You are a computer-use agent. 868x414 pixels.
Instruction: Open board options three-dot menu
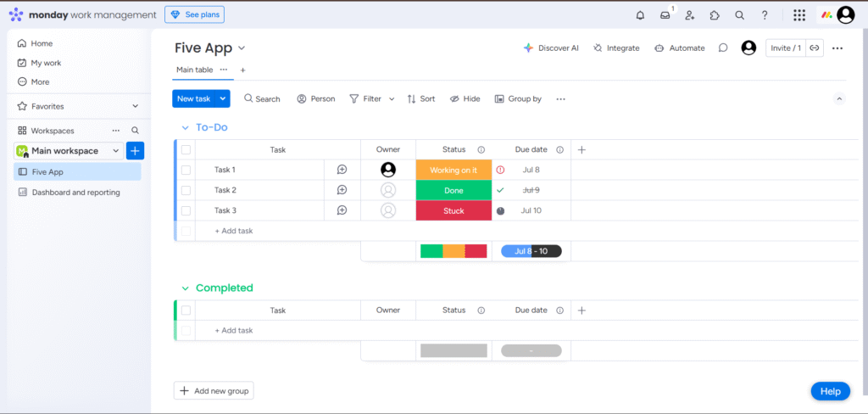point(837,48)
